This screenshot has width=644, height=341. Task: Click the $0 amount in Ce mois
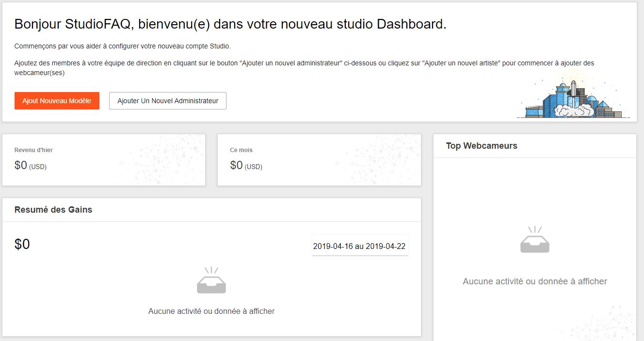coord(236,166)
